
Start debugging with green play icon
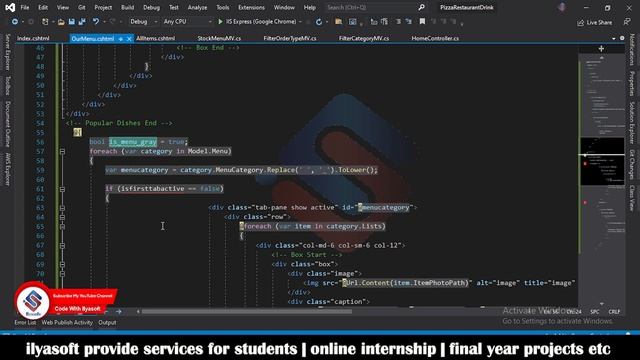[x=220, y=22]
